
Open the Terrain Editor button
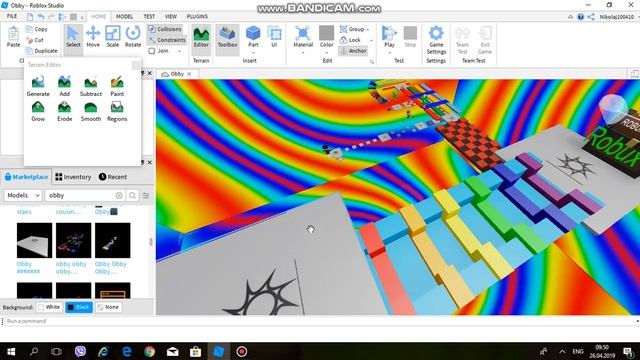click(201, 38)
